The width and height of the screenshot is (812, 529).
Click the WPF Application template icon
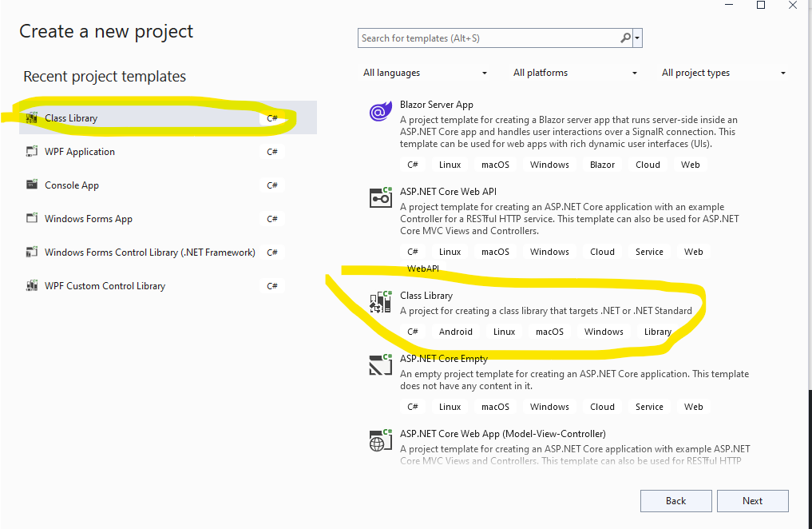click(32, 151)
